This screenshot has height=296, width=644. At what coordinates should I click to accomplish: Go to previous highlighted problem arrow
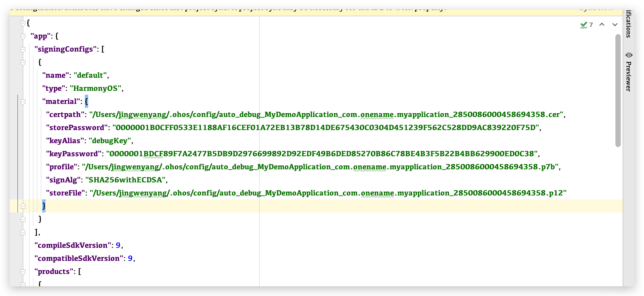[602, 24]
